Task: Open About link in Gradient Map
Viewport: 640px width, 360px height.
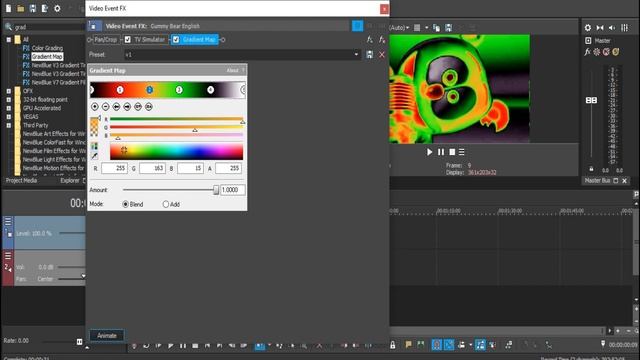Action: click(x=232, y=71)
